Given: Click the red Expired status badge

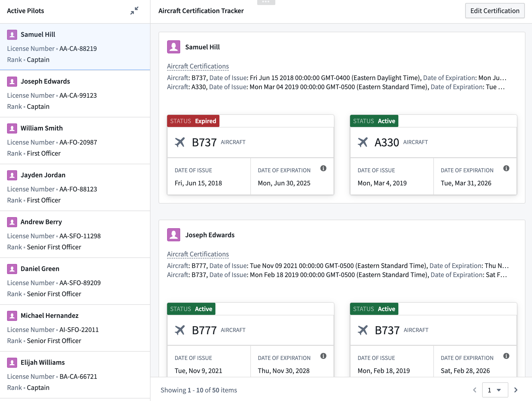Looking at the screenshot, I should click(193, 121).
